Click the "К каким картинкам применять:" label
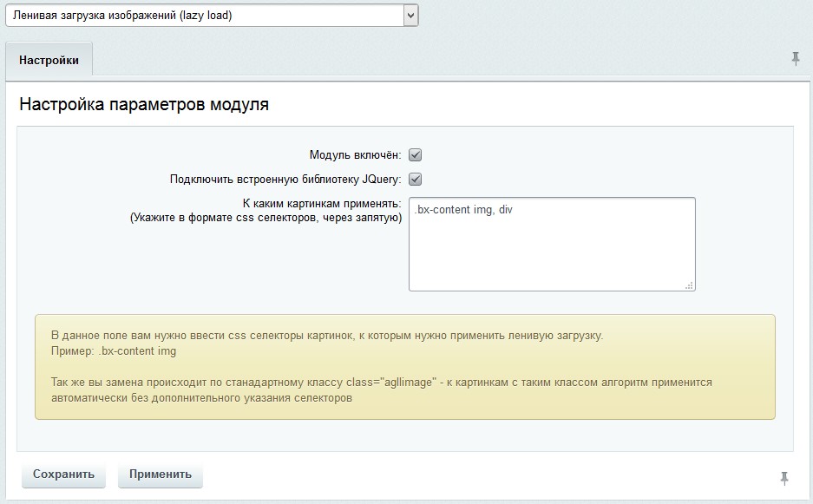 tap(321, 204)
